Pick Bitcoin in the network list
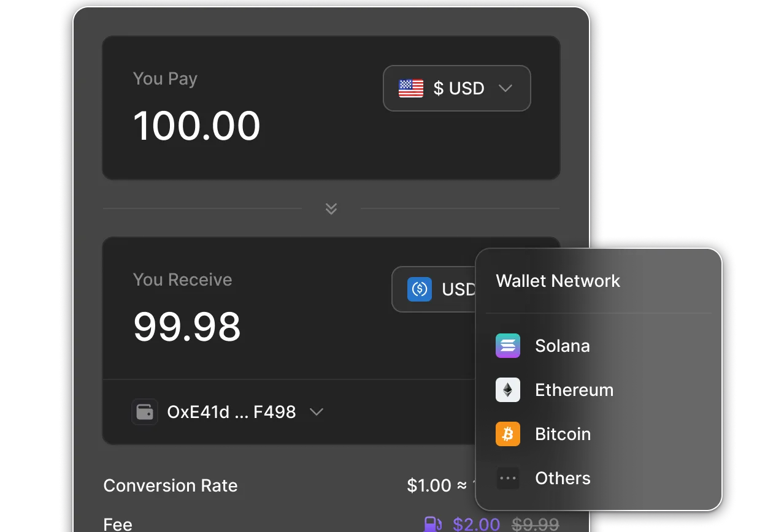The image size is (757, 532). pos(563,434)
